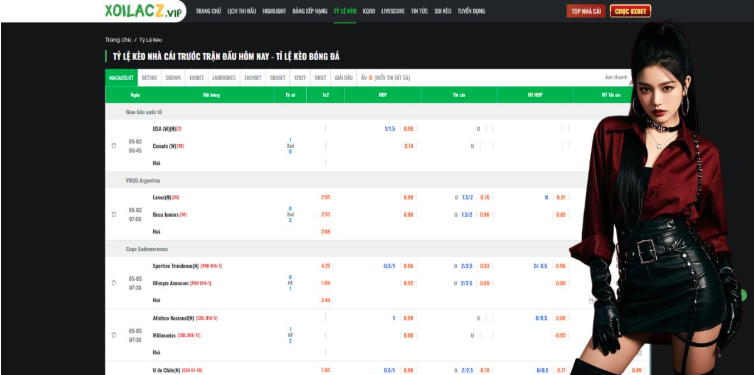Screen dimensions: 755x375
Task: Click Boca Juniors 1x2 odds 2.55
Action: 325,214
